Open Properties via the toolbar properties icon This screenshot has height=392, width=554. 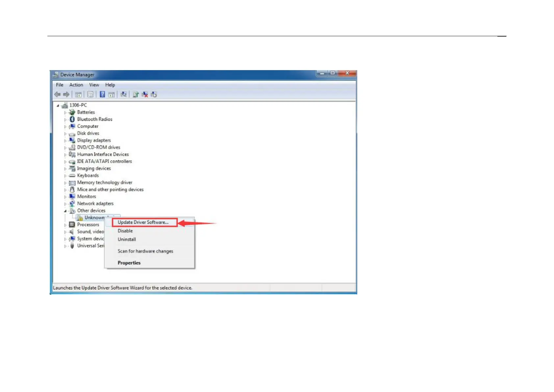90,95
